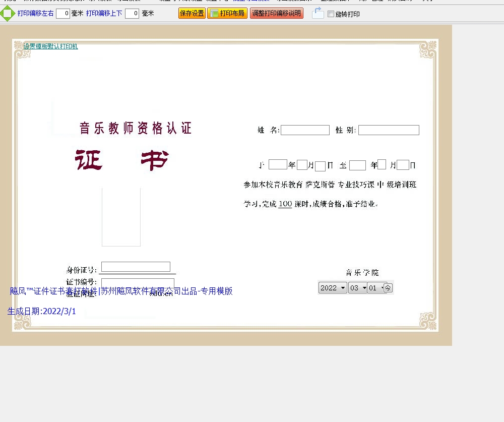Open 打印布局 print layout

[x=227, y=14]
